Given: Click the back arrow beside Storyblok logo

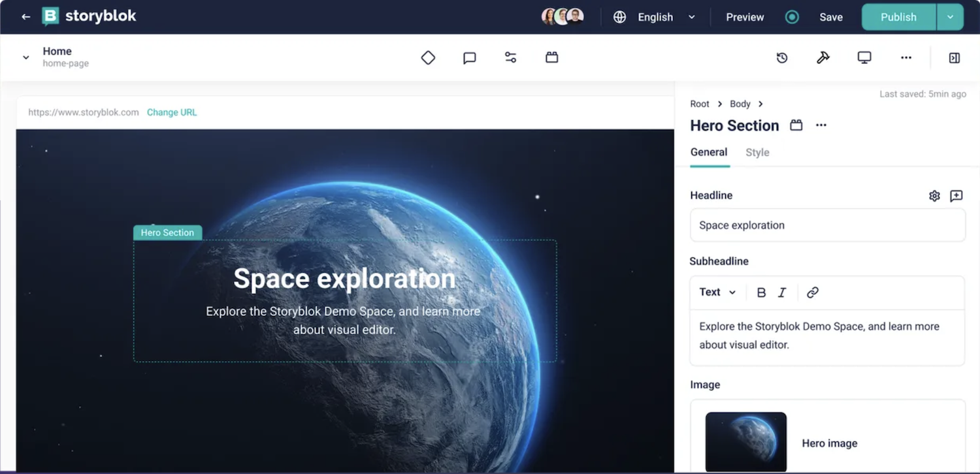Looking at the screenshot, I should coord(25,17).
